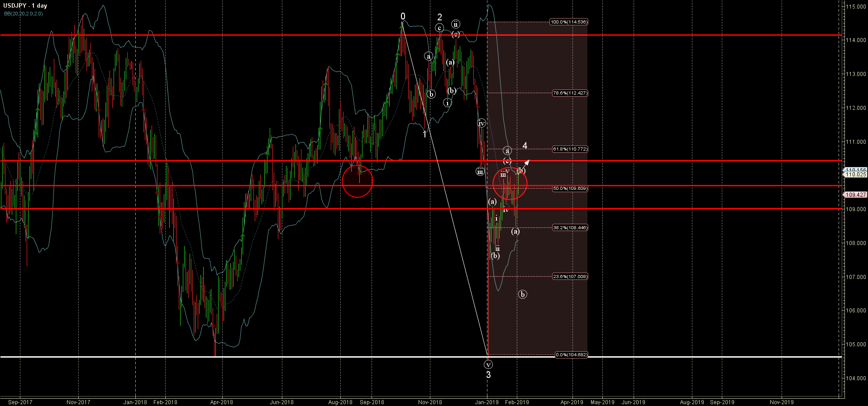The width and height of the screenshot is (868, 406).
Task: Click the Jan-2018 date label
Action: pyautogui.click(x=135, y=402)
